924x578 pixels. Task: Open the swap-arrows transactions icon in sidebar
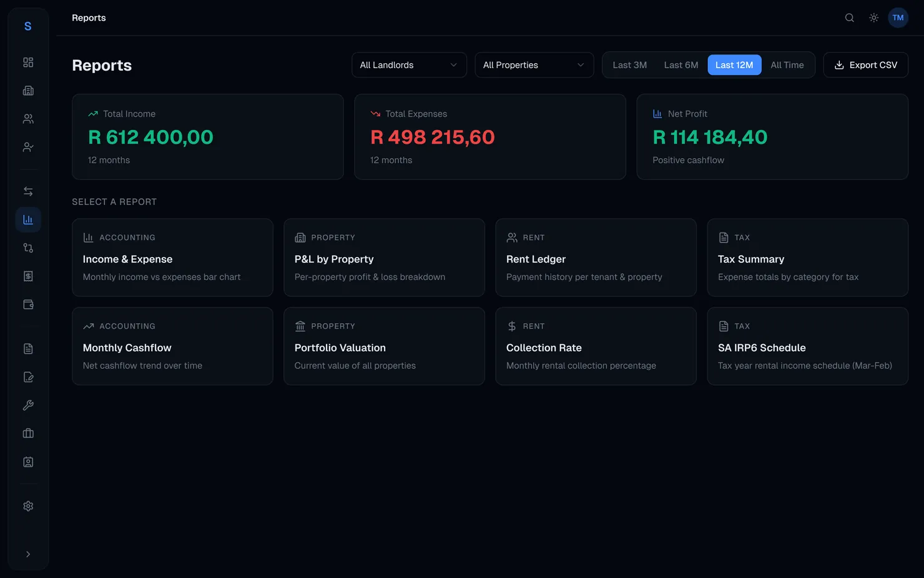pyautogui.click(x=28, y=191)
